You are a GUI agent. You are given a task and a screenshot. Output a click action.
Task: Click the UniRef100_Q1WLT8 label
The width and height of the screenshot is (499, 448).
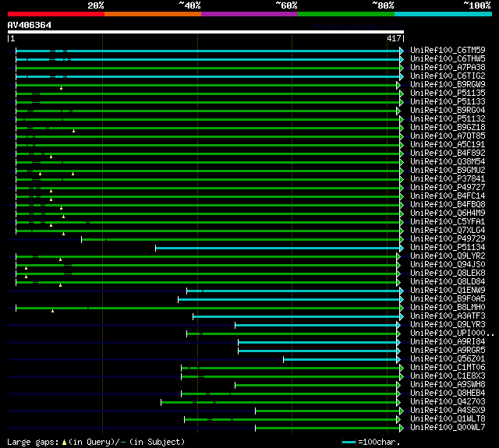click(448, 419)
